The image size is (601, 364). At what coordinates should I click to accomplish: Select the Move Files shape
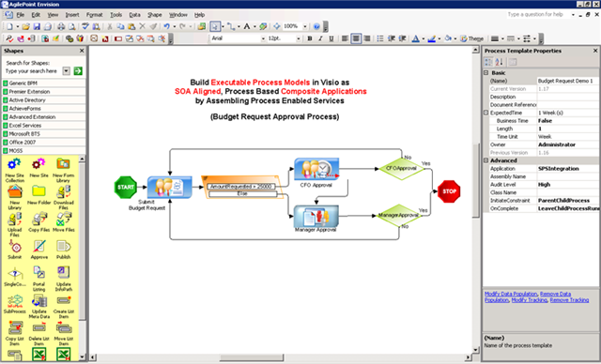tap(63, 222)
